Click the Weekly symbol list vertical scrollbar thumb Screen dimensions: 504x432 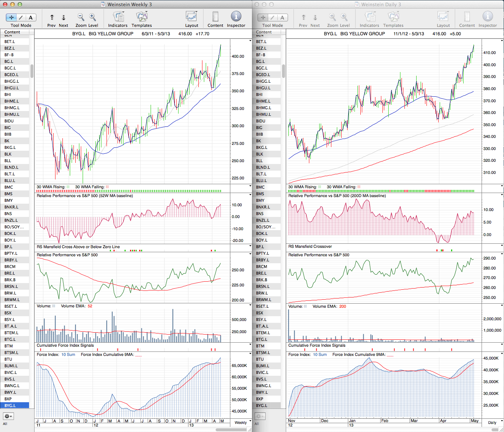point(32,71)
